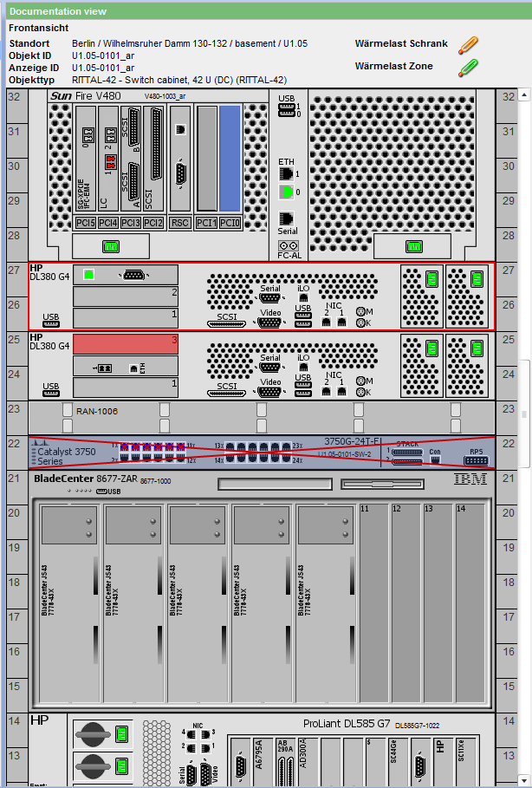Open the ProLiant DL585 G7 server label
The image size is (532, 788).
coord(347,723)
